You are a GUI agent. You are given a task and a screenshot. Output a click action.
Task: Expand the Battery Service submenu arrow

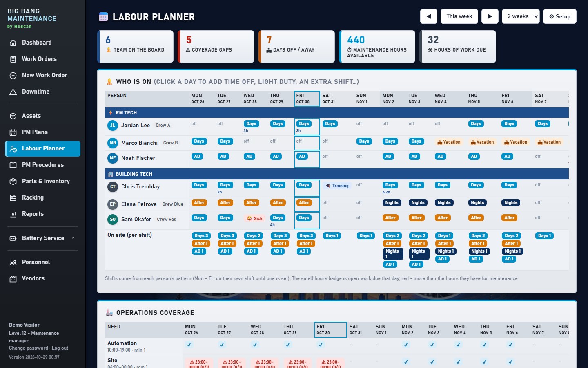(73, 238)
